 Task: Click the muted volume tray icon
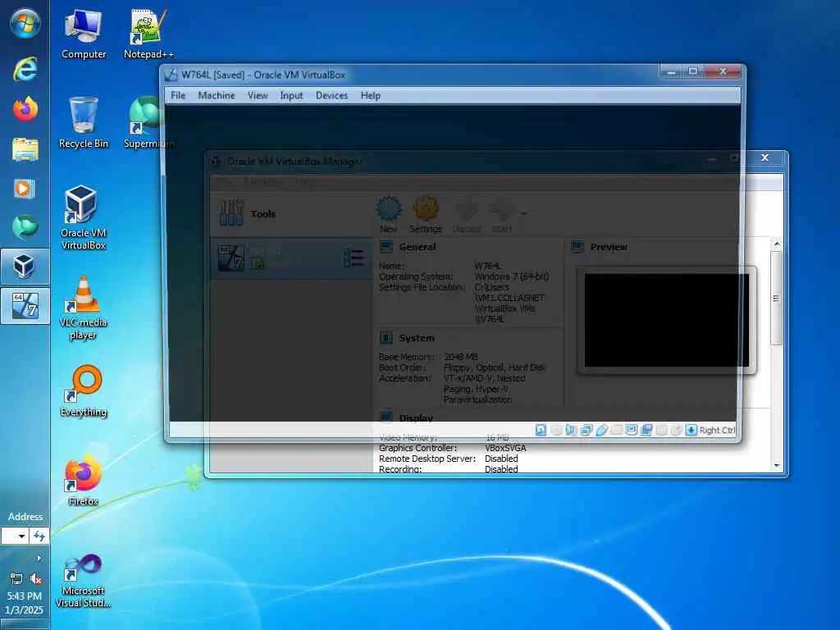coord(36,578)
